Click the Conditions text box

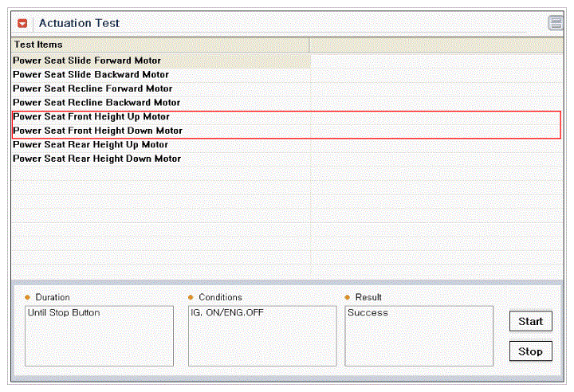(x=262, y=336)
